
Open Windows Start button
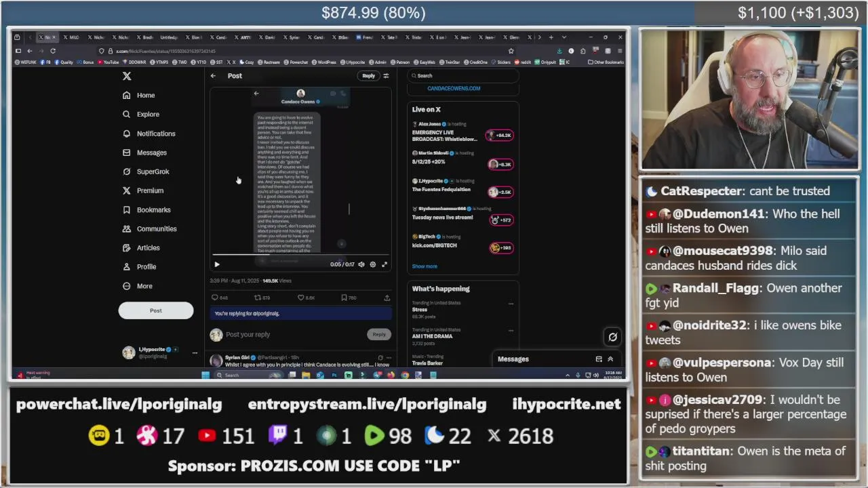[205, 375]
